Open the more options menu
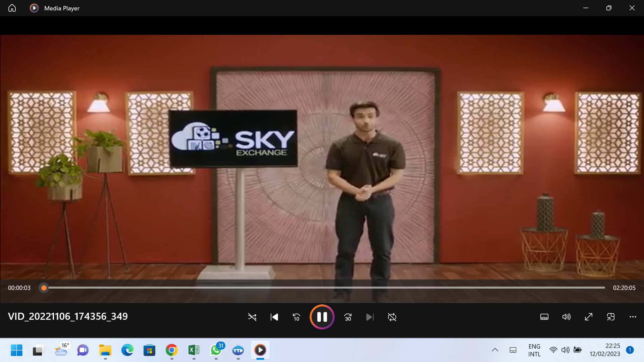This screenshot has height=362, width=644. click(x=633, y=317)
